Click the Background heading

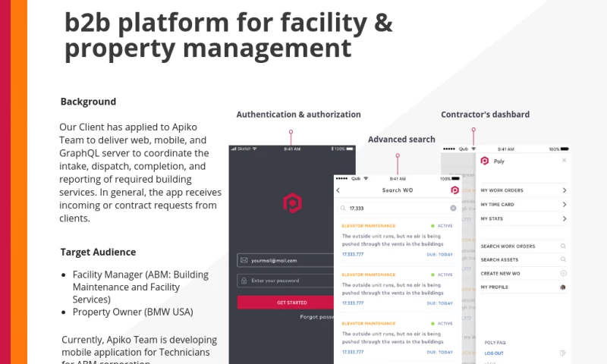click(x=88, y=102)
